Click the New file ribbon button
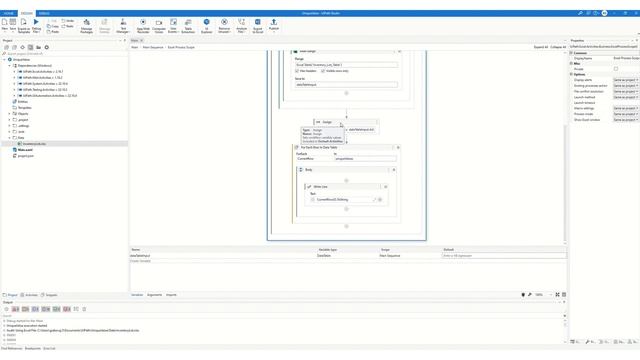 coord(4,24)
